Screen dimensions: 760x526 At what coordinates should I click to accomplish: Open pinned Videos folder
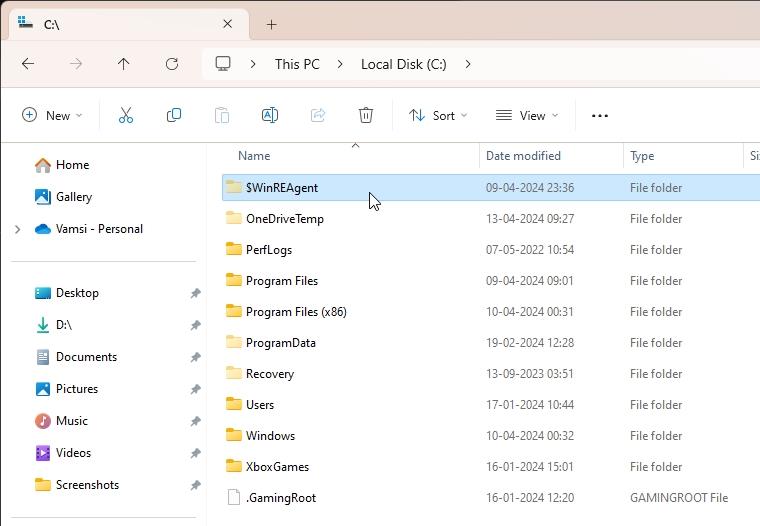point(63,453)
